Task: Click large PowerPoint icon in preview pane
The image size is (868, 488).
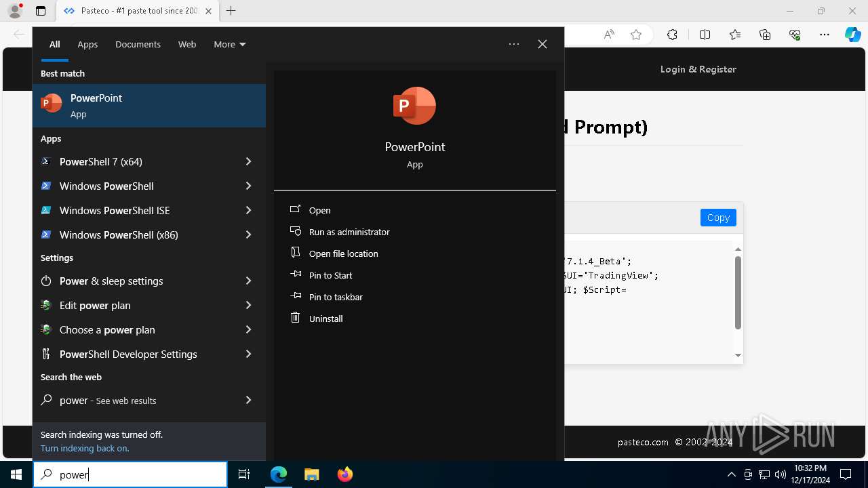Action: pyautogui.click(x=414, y=106)
